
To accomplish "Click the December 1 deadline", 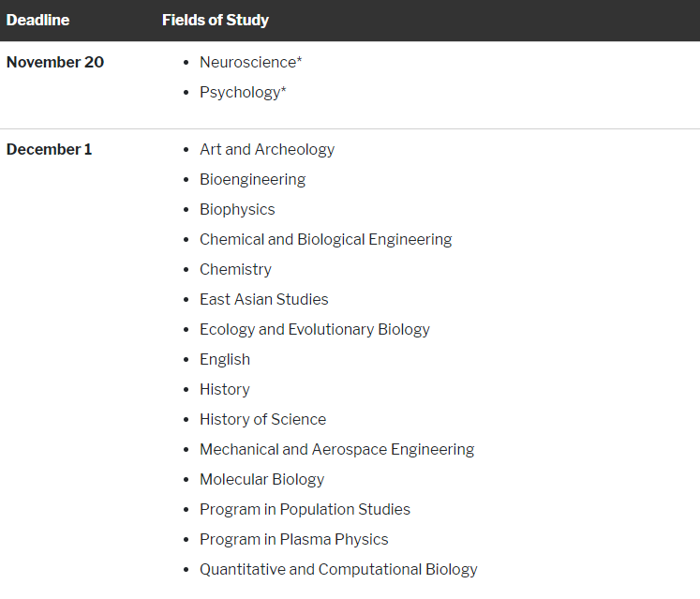I will 50,149.
